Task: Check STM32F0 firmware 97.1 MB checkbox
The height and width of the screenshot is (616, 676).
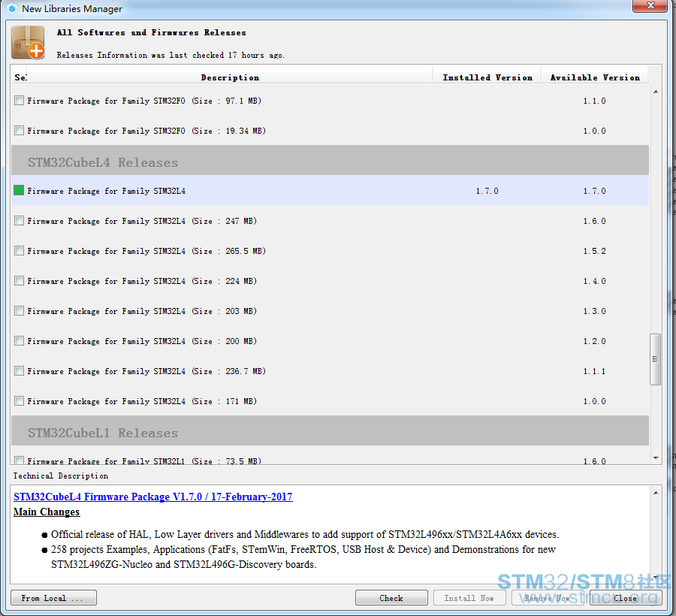Action: coord(19,101)
